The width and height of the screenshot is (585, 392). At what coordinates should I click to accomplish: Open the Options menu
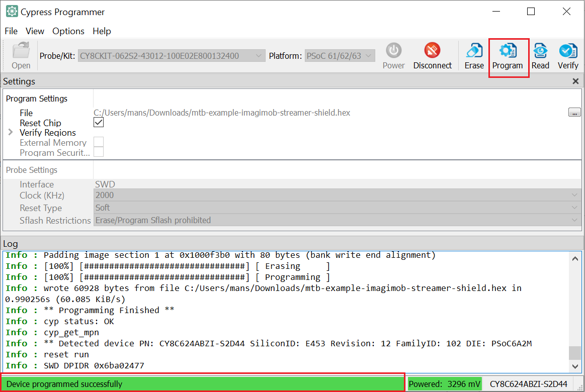68,31
